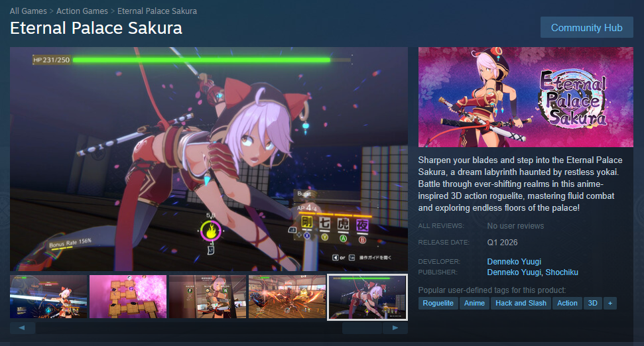Click the thumbnail strip scrollbar handle
Viewport: 644px width, 346px height.
362,328
